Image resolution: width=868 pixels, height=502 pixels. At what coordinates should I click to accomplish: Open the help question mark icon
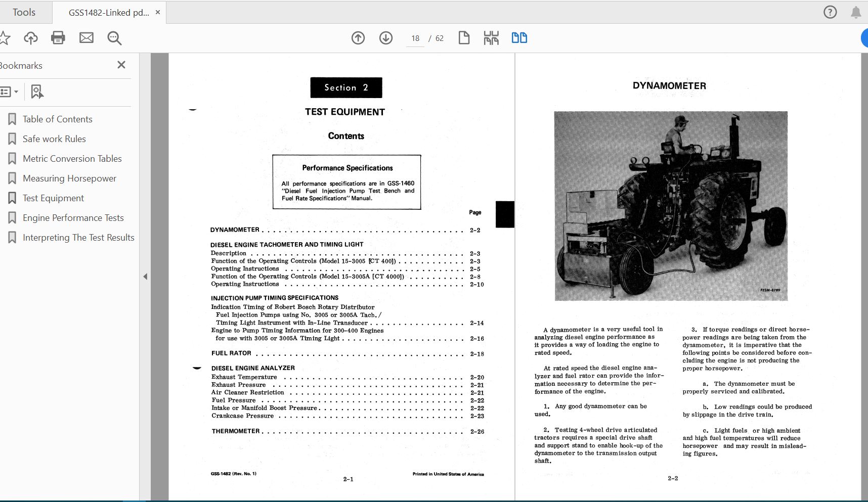pos(830,12)
